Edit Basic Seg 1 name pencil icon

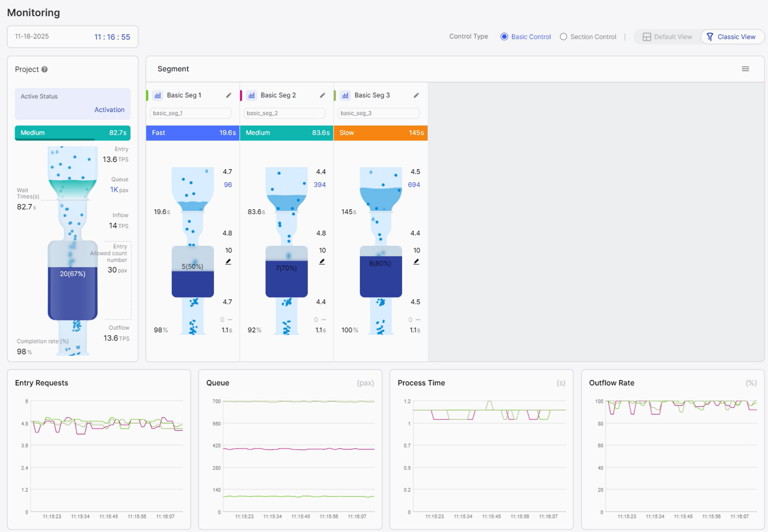[229, 95]
